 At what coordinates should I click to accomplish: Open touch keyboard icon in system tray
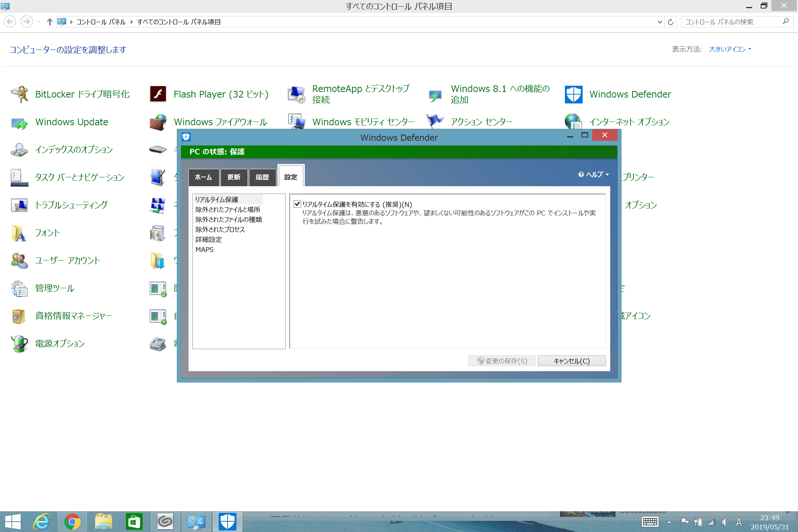click(x=650, y=522)
